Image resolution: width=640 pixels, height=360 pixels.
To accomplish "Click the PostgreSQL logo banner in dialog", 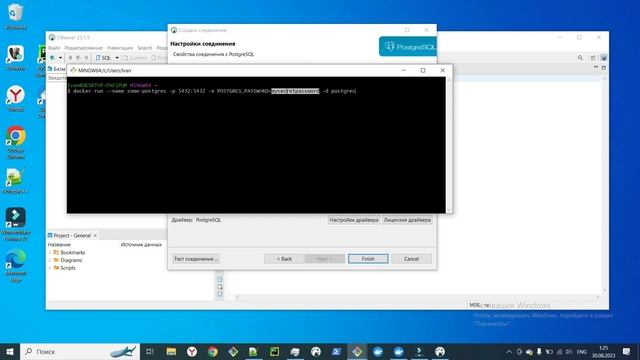I will point(407,47).
